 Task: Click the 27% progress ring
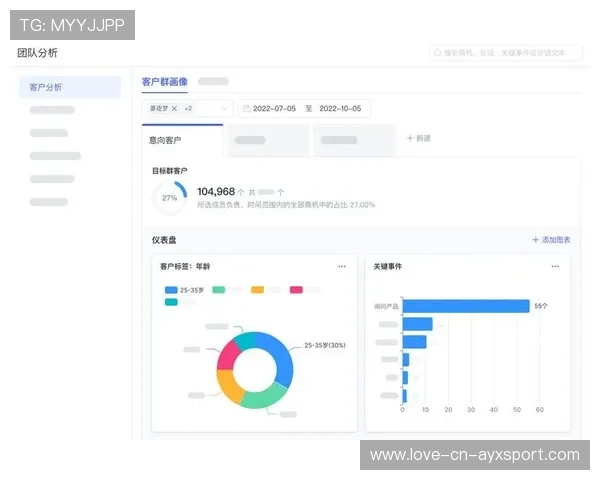click(x=170, y=198)
